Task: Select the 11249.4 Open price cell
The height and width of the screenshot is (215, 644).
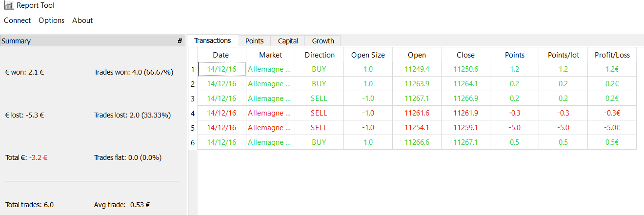Action: (x=417, y=69)
